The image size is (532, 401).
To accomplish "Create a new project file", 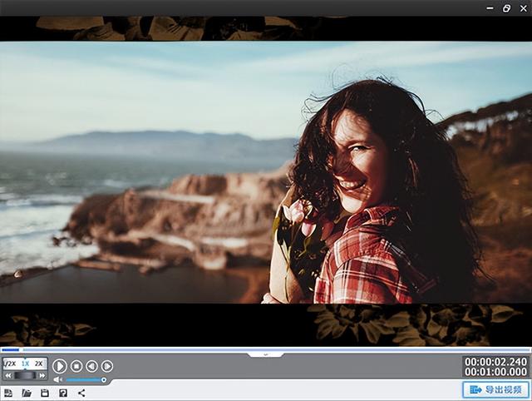I will 8,393.
